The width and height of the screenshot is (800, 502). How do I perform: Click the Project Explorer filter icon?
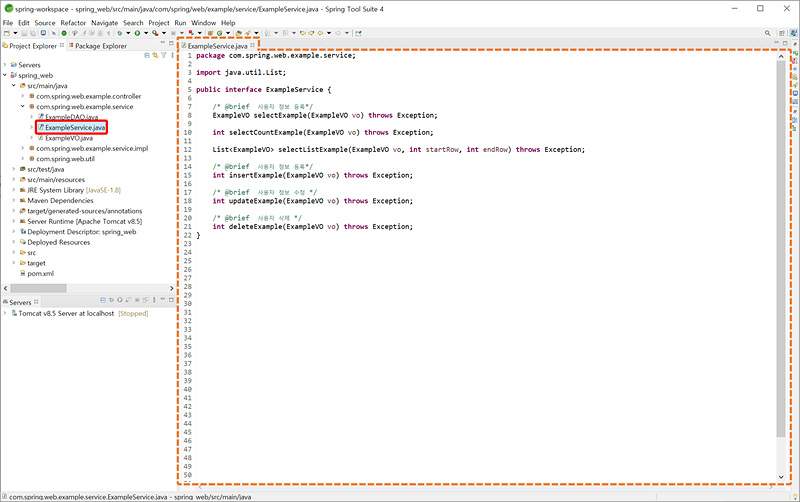click(164, 55)
